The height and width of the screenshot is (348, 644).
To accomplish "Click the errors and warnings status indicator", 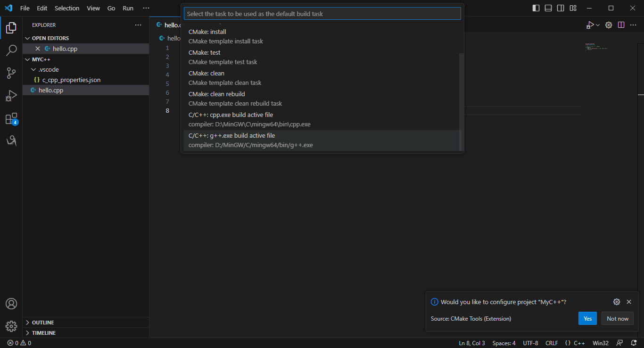I will click(19, 343).
